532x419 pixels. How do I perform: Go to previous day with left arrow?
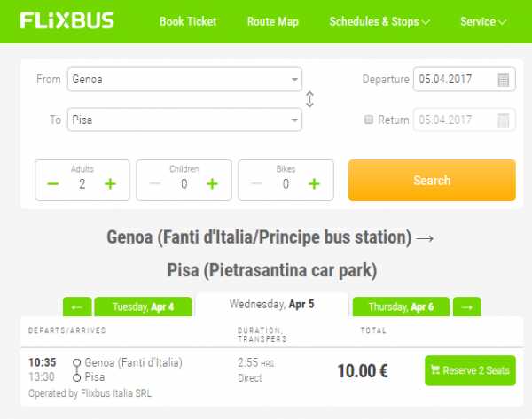coord(77,306)
